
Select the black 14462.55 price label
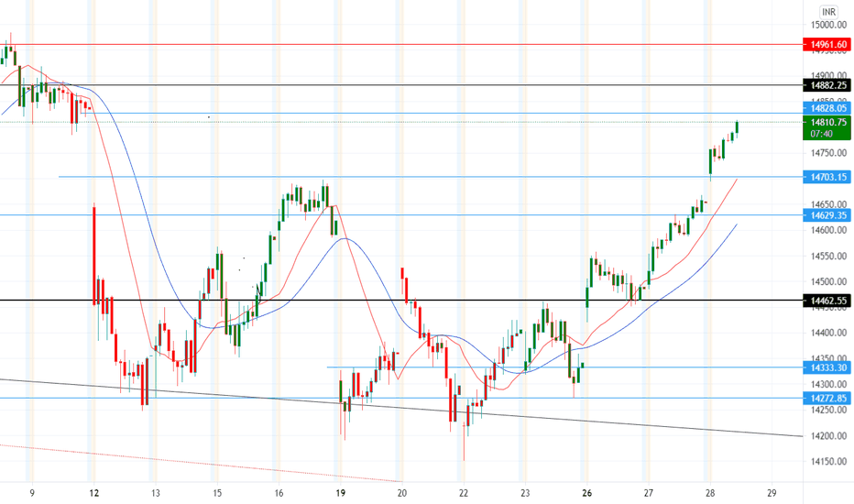(x=827, y=301)
